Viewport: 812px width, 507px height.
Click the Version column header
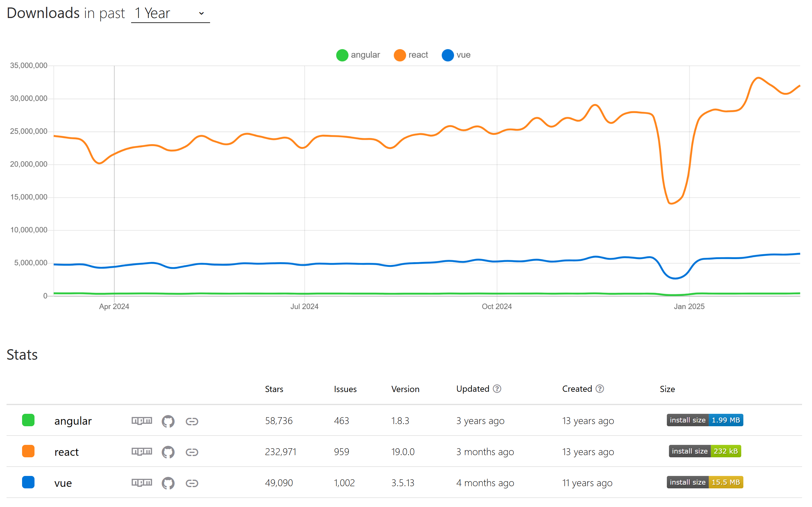click(x=405, y=389)
